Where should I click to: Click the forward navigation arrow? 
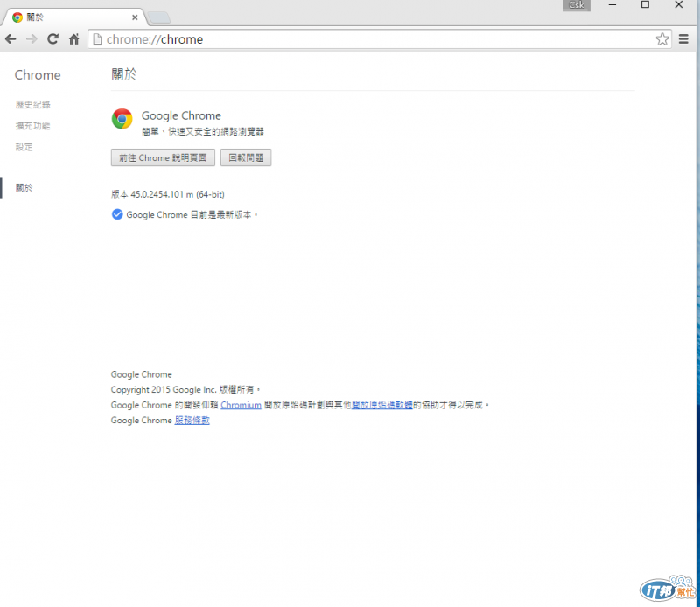point(31,39)
